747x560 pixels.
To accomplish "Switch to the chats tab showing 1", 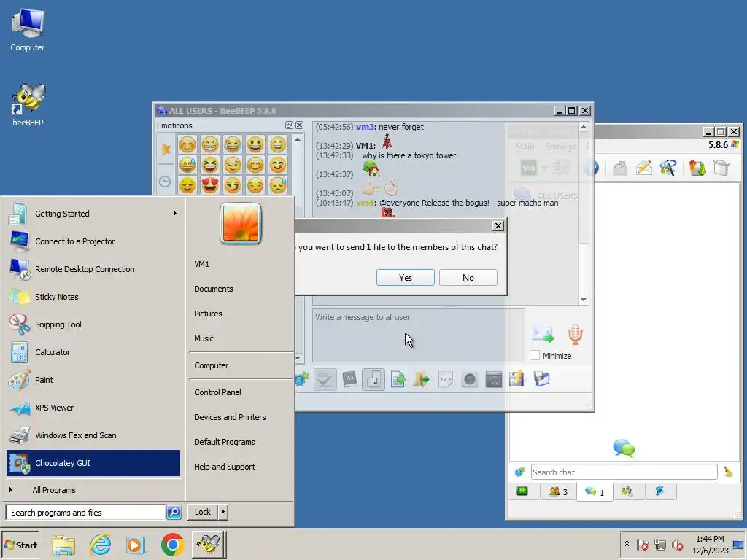I will click(595, 491).
